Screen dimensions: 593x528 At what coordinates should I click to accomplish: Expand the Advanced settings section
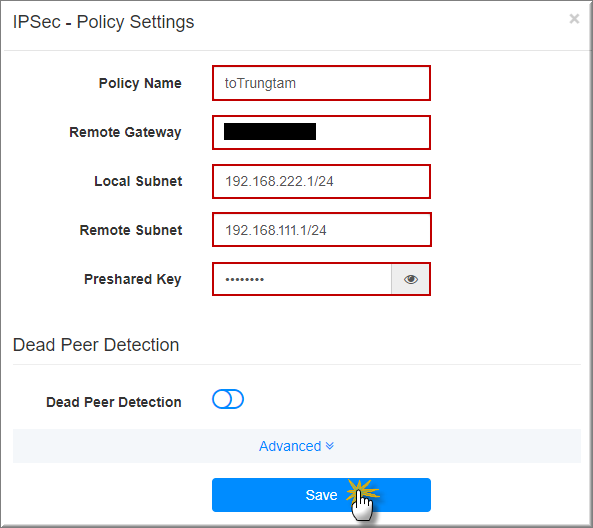pyautogui.click(x=296, y=446)
